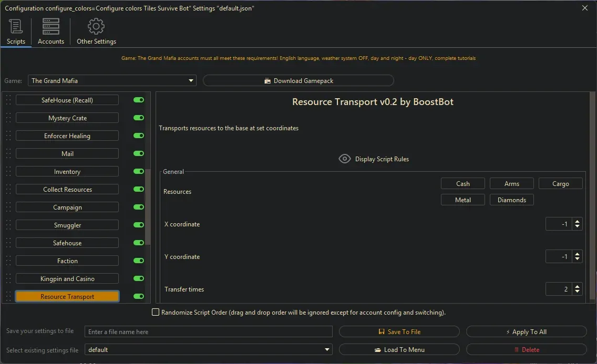
Task: Click the drag handle beside Campaign
Action: pos(8,207)
